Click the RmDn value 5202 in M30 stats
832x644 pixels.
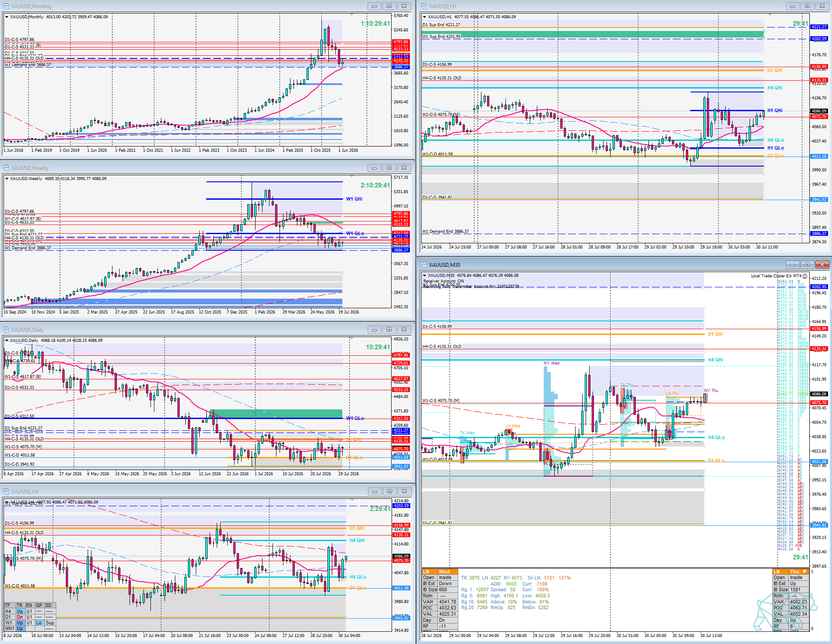click(x=543, y=608)
